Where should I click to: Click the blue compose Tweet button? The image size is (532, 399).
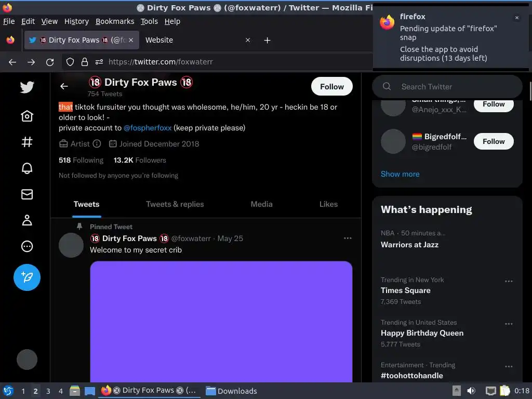click(x=27, y=277)
